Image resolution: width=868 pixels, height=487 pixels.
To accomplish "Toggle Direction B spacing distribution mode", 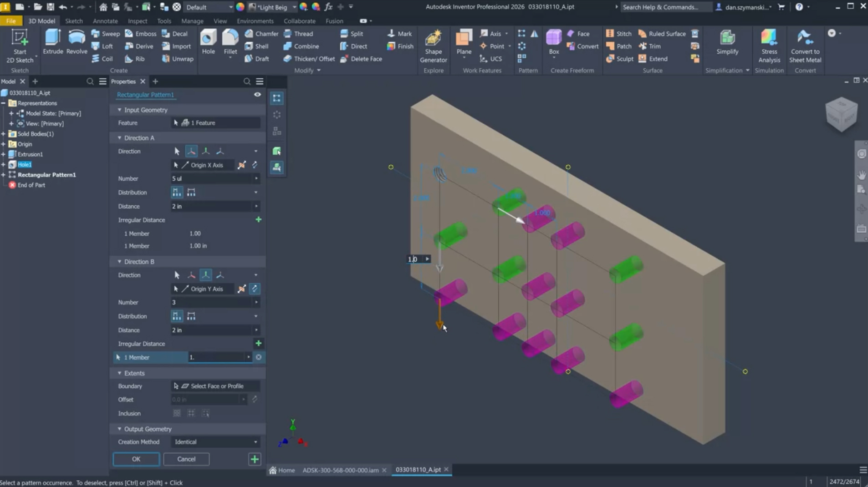I will [177, 316].
